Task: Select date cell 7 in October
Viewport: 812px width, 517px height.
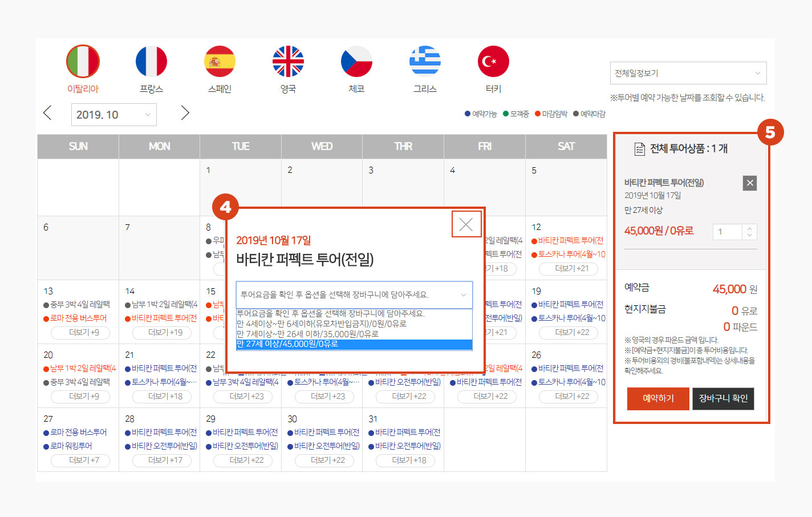Action: 159,248
